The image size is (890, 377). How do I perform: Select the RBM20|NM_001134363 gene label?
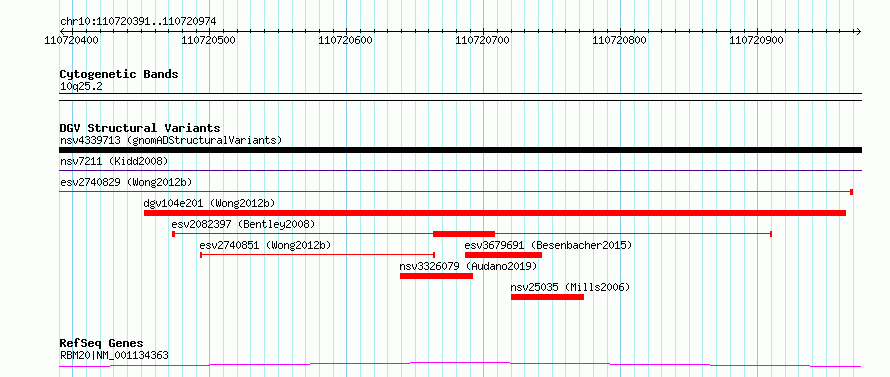(x=114, y=355)
